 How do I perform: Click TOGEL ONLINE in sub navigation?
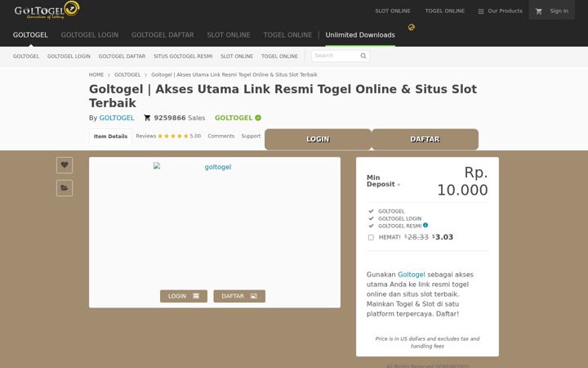click(279, 56)
